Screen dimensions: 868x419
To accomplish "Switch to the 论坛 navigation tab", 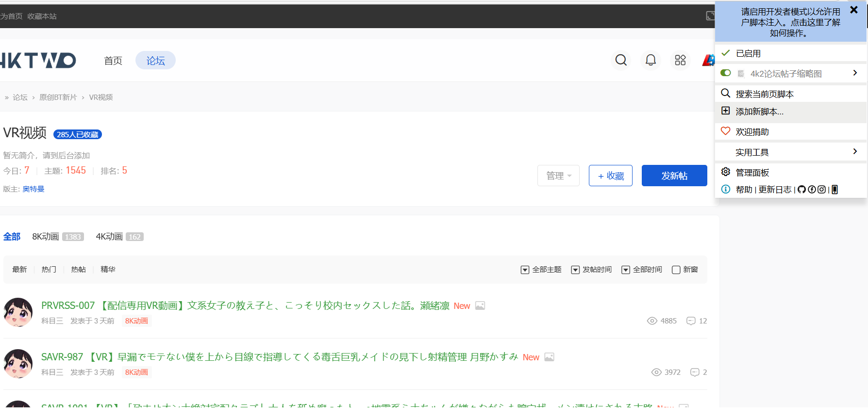I will point(155,61).
